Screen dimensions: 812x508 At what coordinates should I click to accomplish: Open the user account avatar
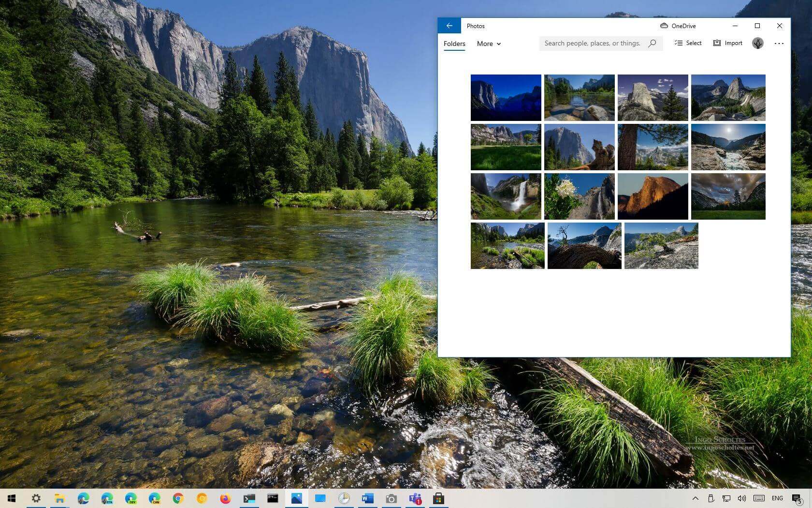[757, 43]
